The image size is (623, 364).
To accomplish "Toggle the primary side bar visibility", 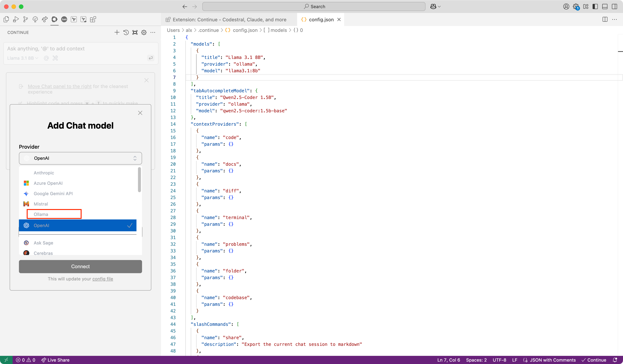I will [x=595, y=7].
